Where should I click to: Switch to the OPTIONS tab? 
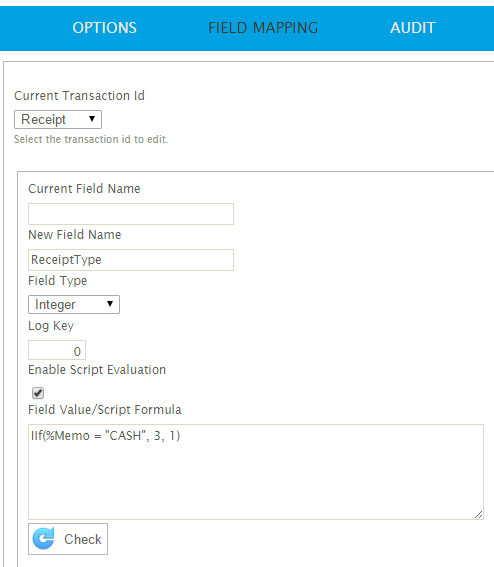point(105,28)
